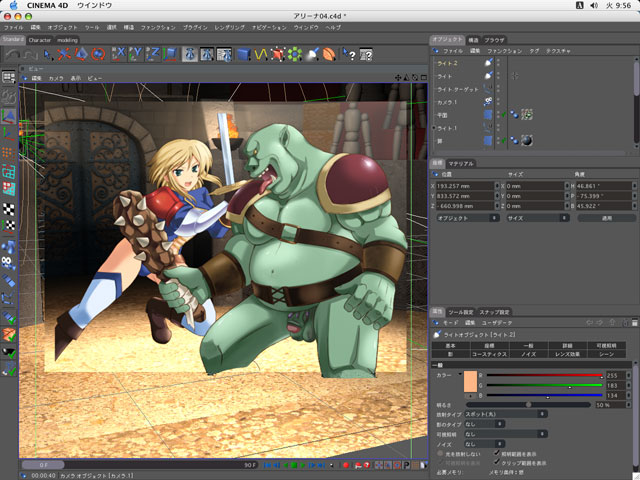Toggle visibility dots for カメラ.1
This screenshot has height=480, width=640.
point(498,102)
